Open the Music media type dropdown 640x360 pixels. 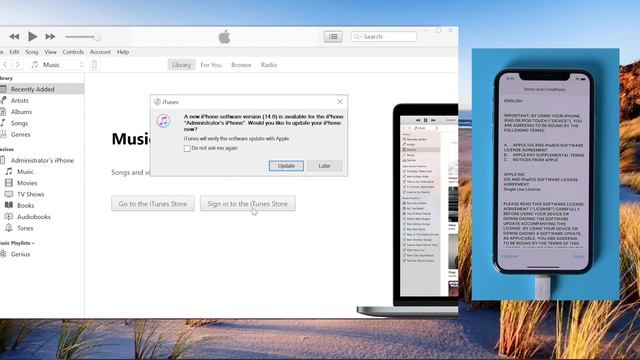pos(57,64)
